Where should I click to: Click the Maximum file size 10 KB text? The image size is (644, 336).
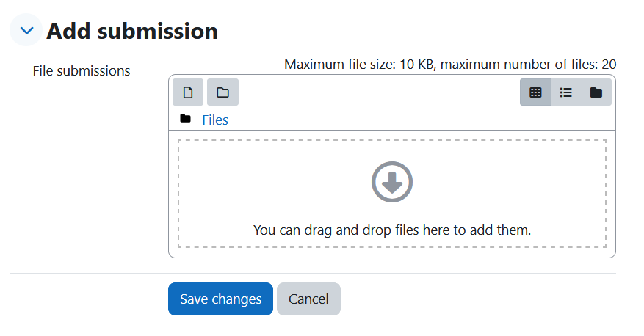tap(359, 65)
